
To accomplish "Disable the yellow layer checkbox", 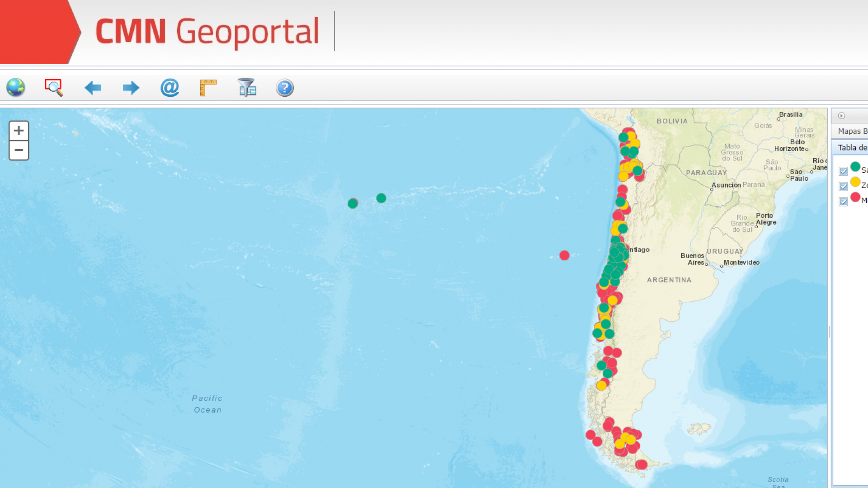I will pyautogui.click(x=844, y=186).
